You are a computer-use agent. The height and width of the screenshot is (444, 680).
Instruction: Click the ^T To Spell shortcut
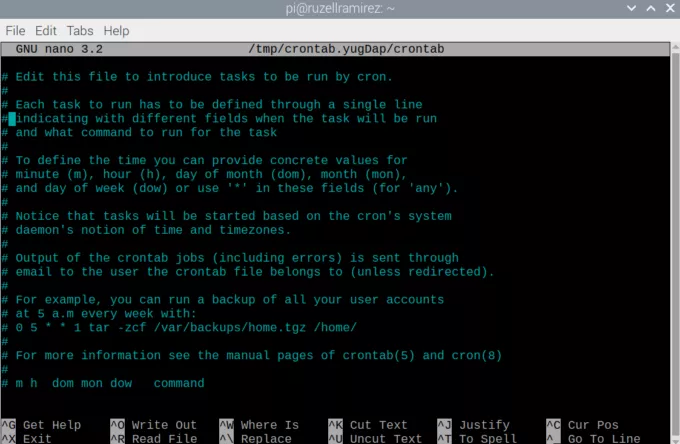pyautogui.click(x=477, y=438)
